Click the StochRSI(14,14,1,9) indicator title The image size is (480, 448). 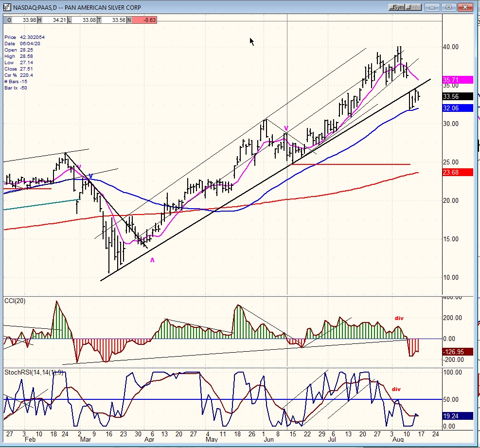click(x=34, y=373)
